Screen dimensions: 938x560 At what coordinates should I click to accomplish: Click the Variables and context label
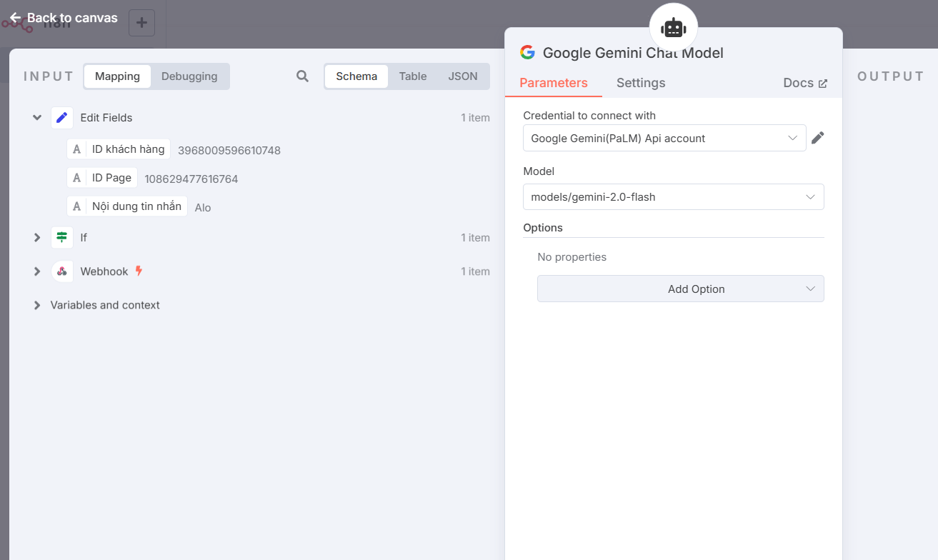(105, 305)
